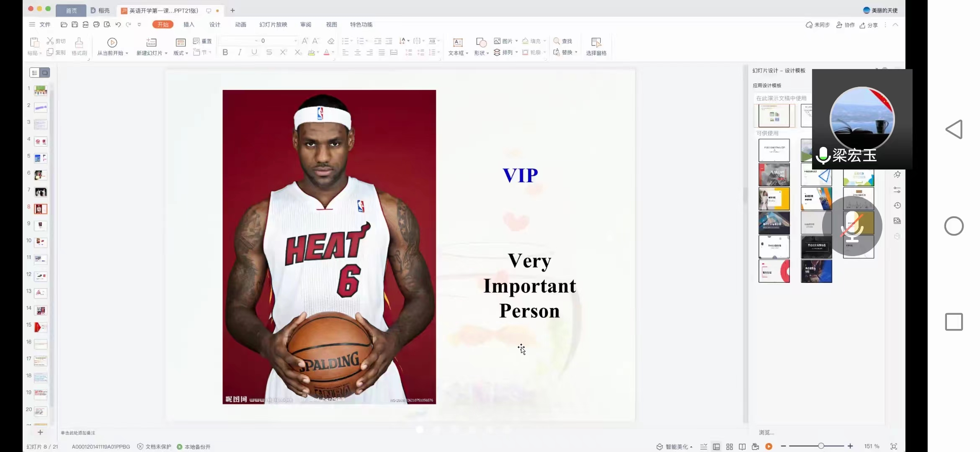Apply strikethrough formatting
Screen dimensions: 980x452
[x=269, y=52]
